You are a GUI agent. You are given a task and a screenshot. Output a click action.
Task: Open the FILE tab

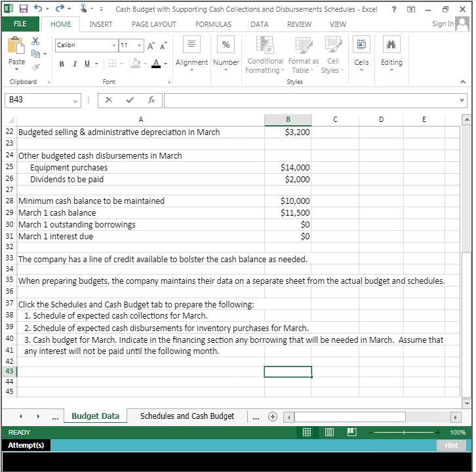tap(20, 24)
